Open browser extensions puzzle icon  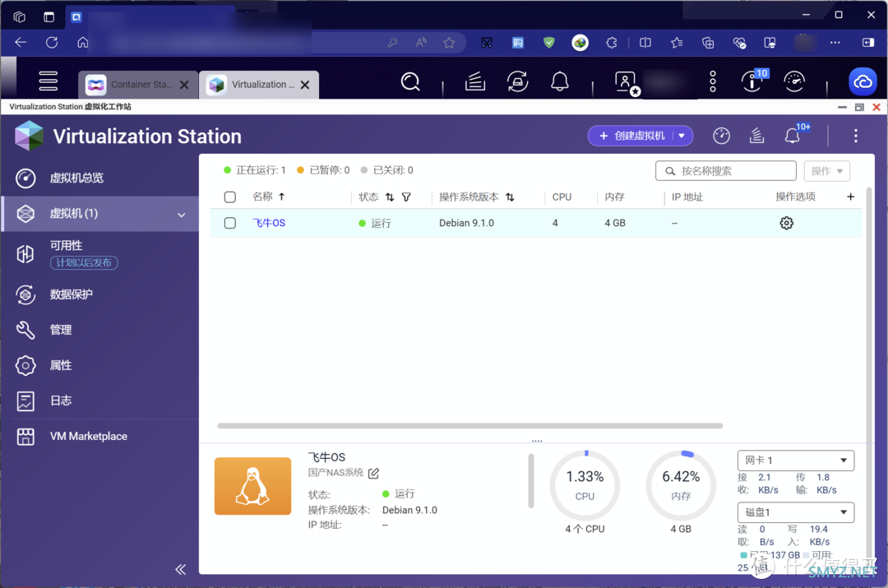click(x=611, y=43)
